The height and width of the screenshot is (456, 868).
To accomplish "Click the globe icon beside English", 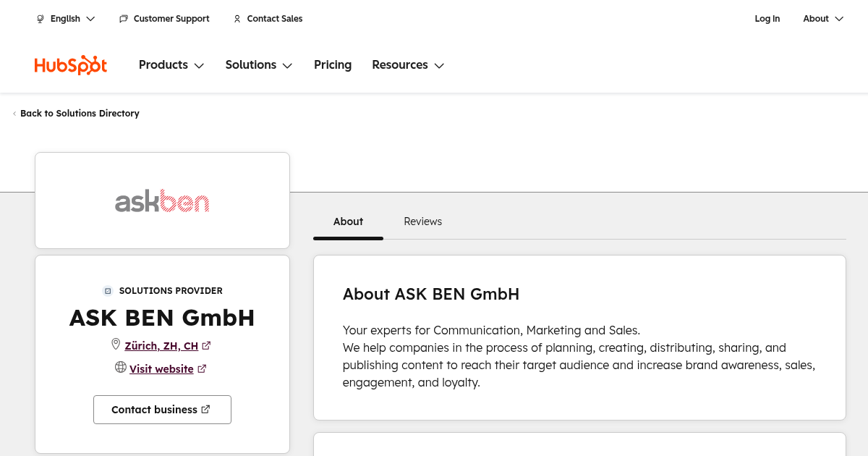I will point(41,19).
